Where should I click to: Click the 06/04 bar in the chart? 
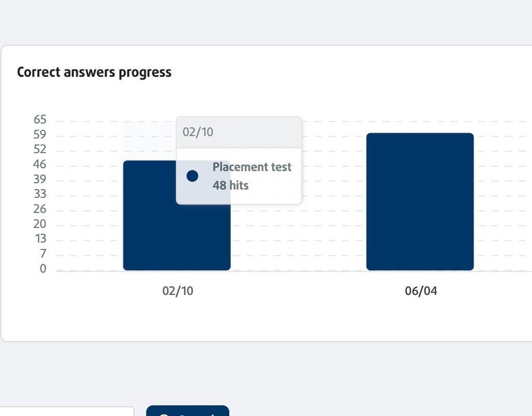point(420,202)
